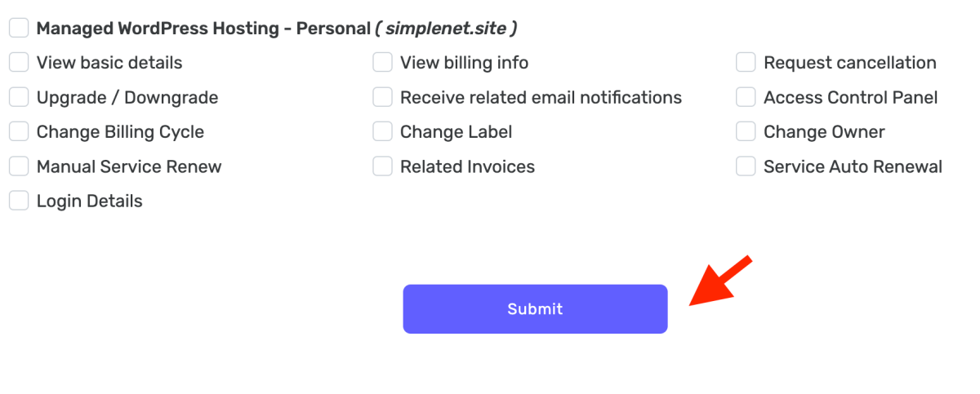Screen dimensions: 980x394
Task: Enable the Service Auto Renewal checkbox
Action: click(x=746, y=166)
